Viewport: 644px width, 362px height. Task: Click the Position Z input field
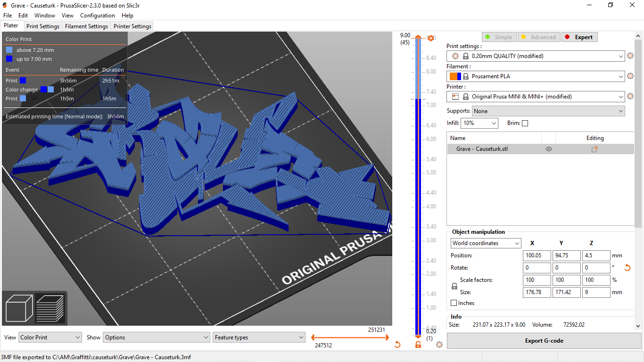coord(596,255)
